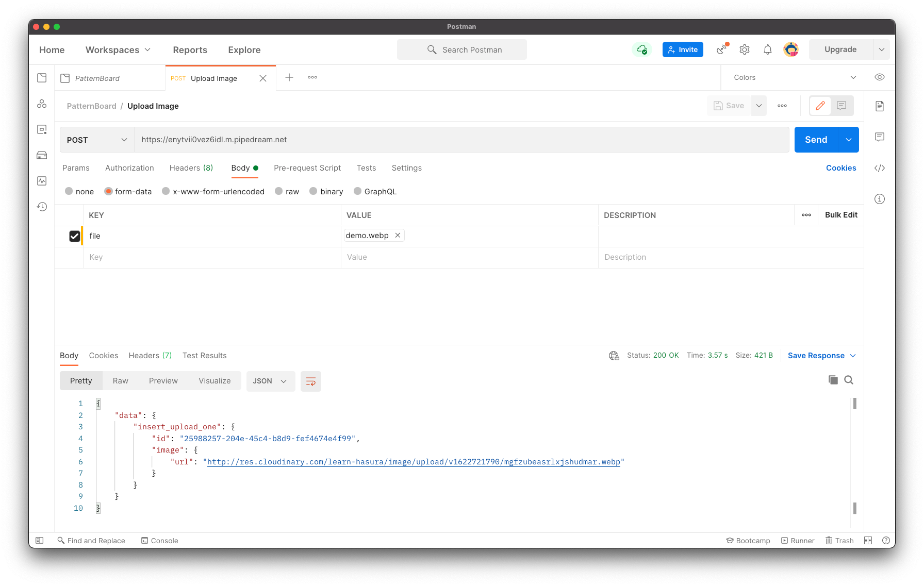924x586 pixels.
Task: Click the Send button
Action: click(x=816, y=140)
